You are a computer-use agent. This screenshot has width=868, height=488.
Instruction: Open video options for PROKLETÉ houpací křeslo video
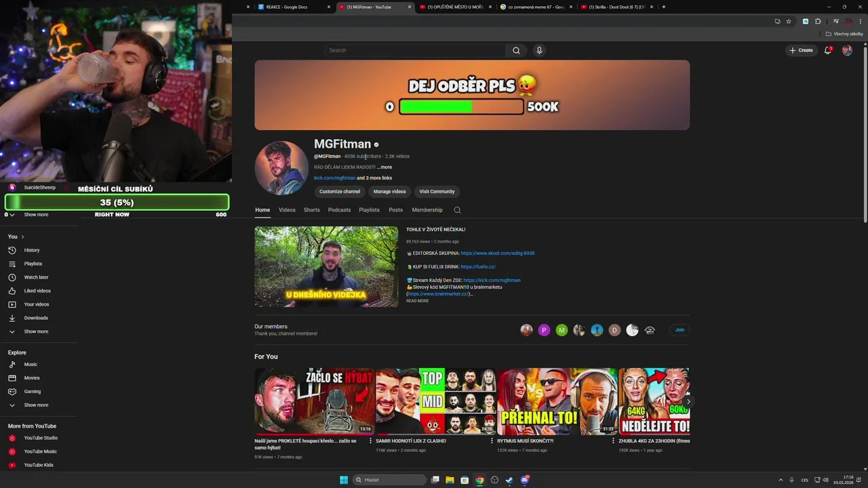tap(370, 441)
